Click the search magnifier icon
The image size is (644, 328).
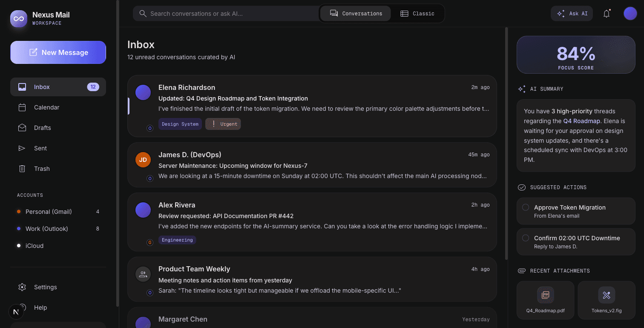click(143, 14)
